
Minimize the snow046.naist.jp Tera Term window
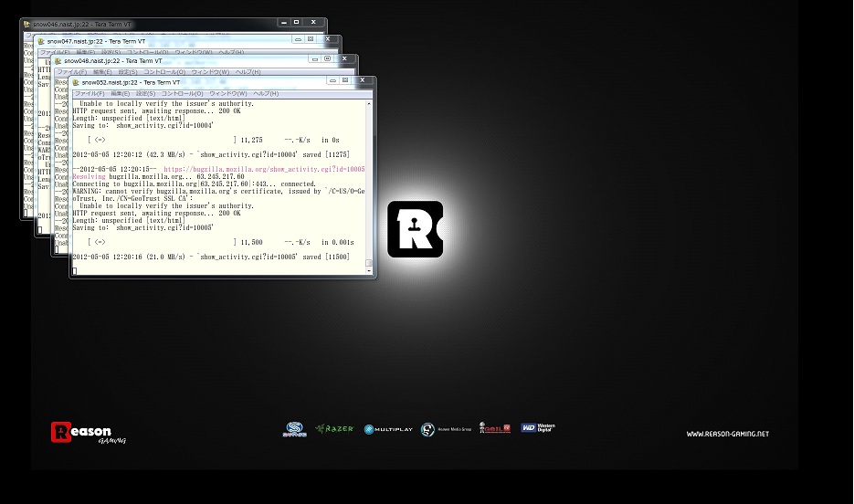284,22
